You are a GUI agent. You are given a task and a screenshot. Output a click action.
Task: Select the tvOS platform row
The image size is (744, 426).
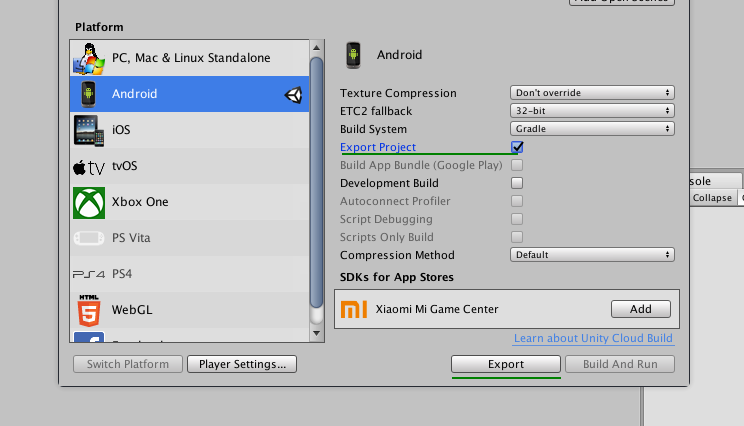pyautogui.click(x=189, y=166)
